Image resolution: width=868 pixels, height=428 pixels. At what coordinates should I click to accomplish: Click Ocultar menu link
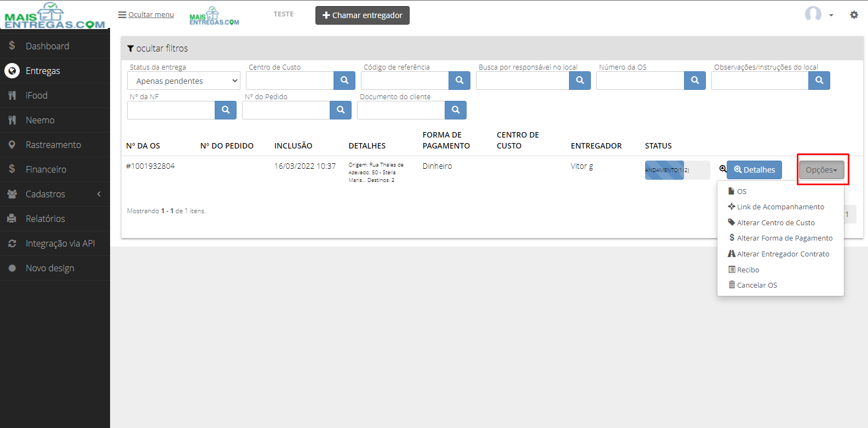[146, 14]
